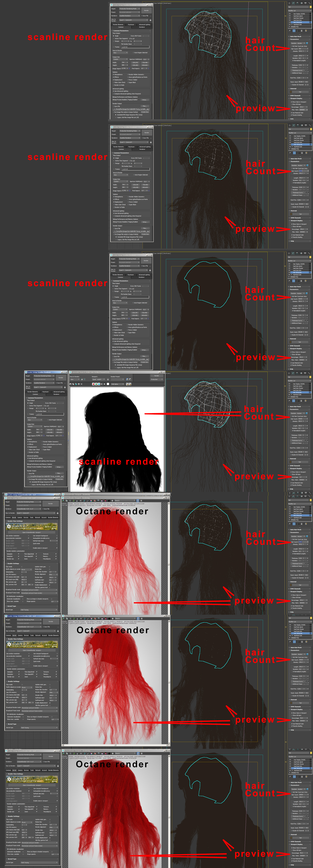Open Renderer tab in topmost Scanline Render Setup
This screenshot has width=313, height=868.
coord(142,27)
